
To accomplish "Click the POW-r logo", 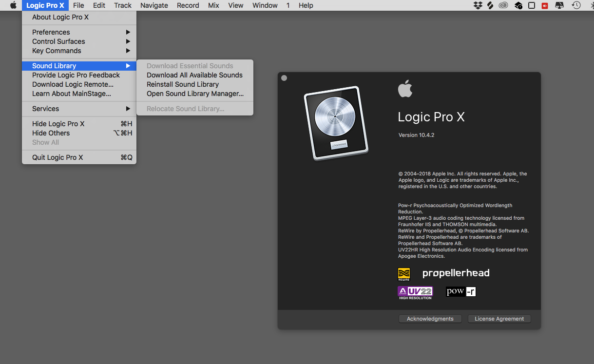I will pos(460,291).
